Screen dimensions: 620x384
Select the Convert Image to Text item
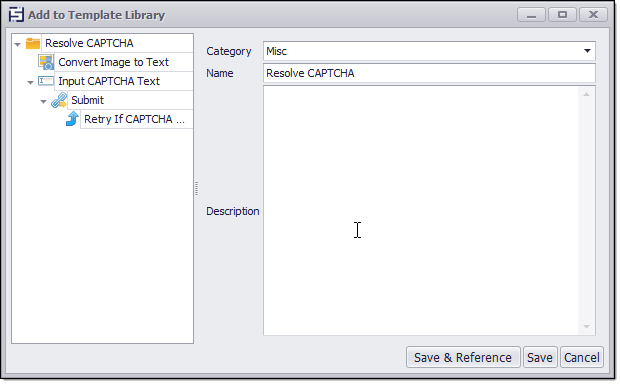coord(113,62)
